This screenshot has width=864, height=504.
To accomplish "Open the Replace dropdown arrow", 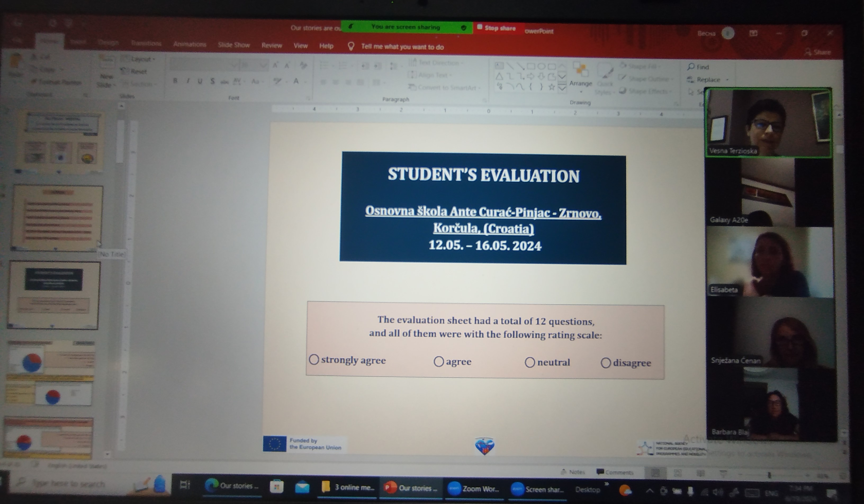I will 727,80.
